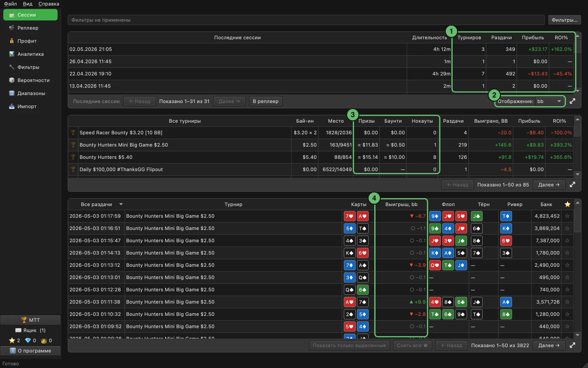This screenshot has height=368, width=588.
Task: Click the В реплеер button
Action: (x=266, y=101)
